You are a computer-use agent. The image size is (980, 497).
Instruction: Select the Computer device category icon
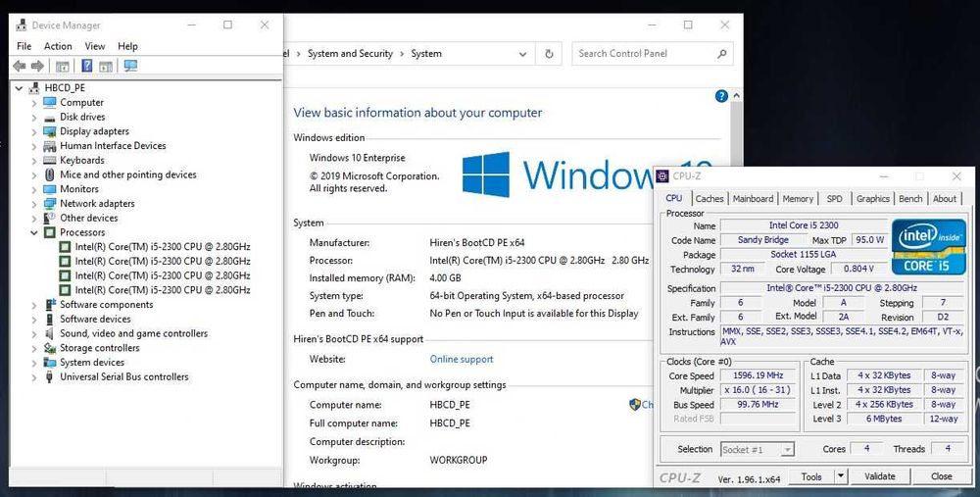pyautogui.click(x=49, y=102)
